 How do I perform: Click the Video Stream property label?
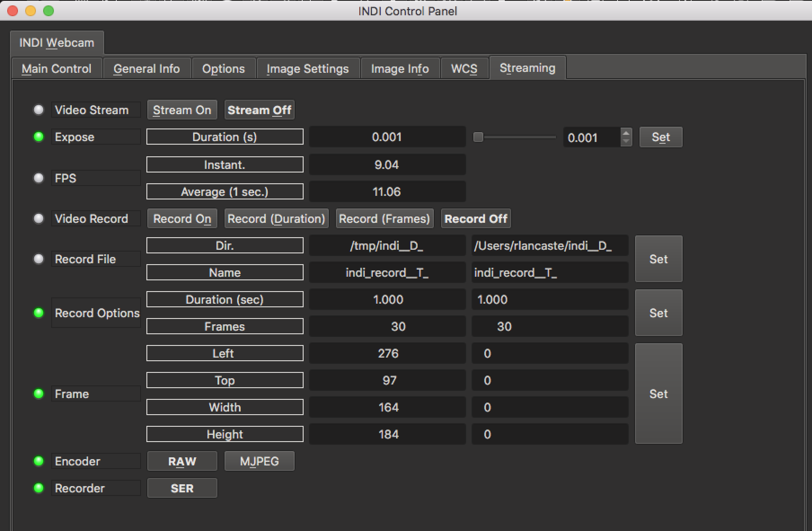tap(96, 110)
